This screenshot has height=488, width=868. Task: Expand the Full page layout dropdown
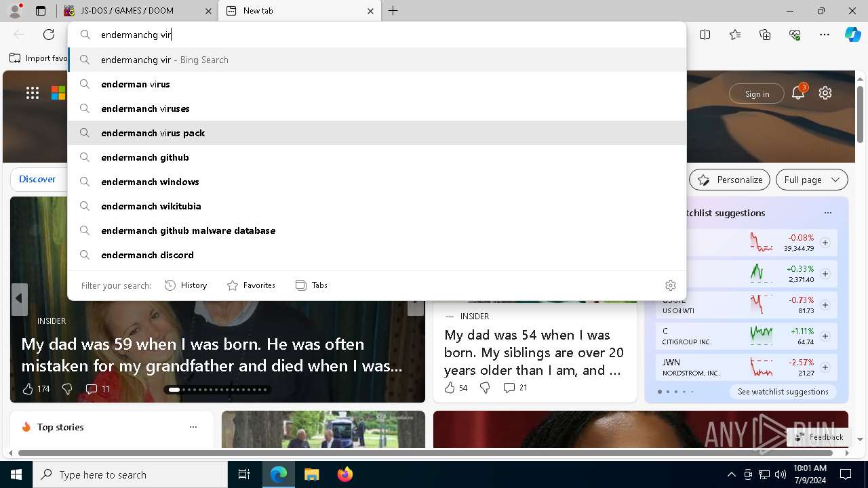point(812,180)
